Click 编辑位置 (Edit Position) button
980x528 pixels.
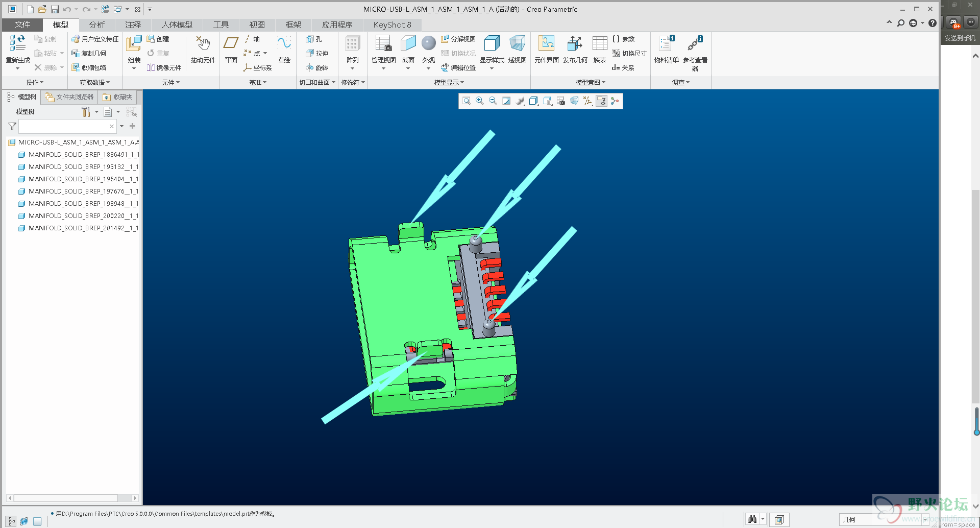point(458,67)
